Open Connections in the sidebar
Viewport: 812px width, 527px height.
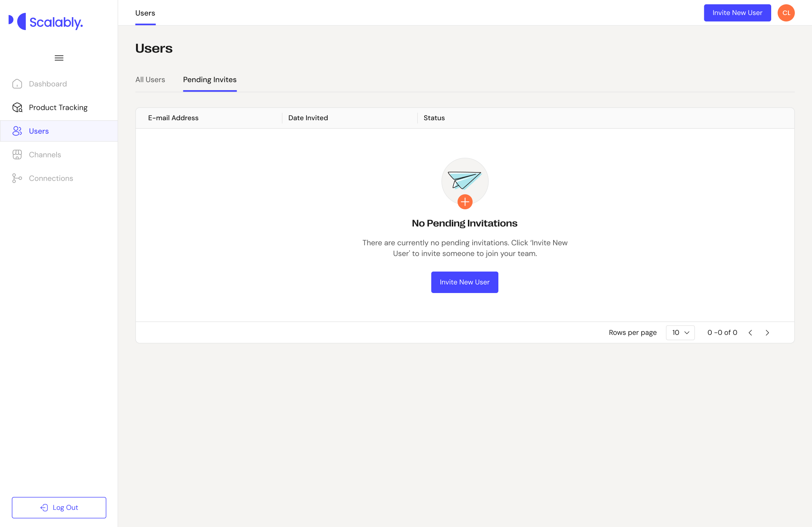coord(51,178)
